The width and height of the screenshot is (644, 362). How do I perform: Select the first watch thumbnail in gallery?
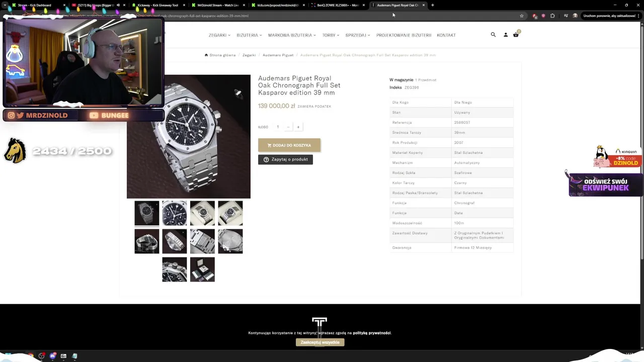click(147, 213)
